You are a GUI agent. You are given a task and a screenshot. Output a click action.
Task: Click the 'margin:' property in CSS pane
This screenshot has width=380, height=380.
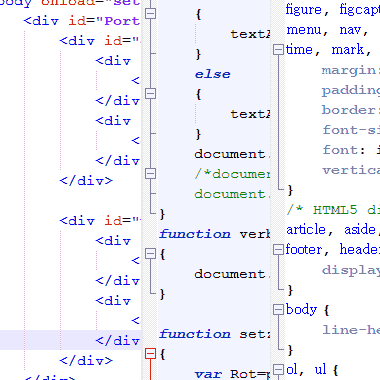point(351,70)
